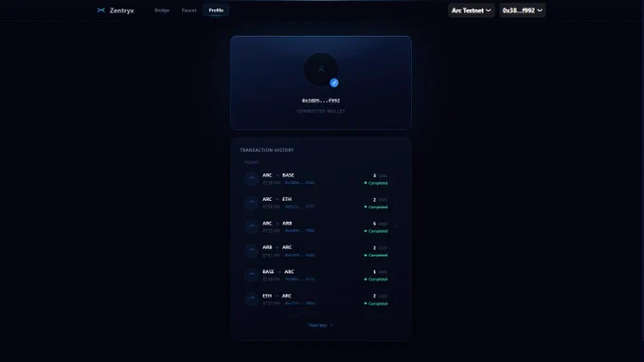
Task: Switch to the Bridge tab
Action: pos(162,10)
